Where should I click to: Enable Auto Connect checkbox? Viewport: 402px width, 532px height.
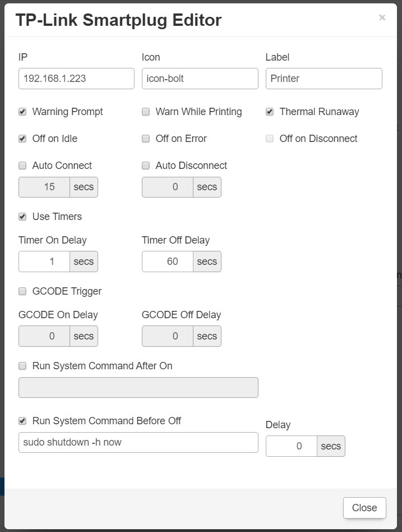click(x=22, y=165)
